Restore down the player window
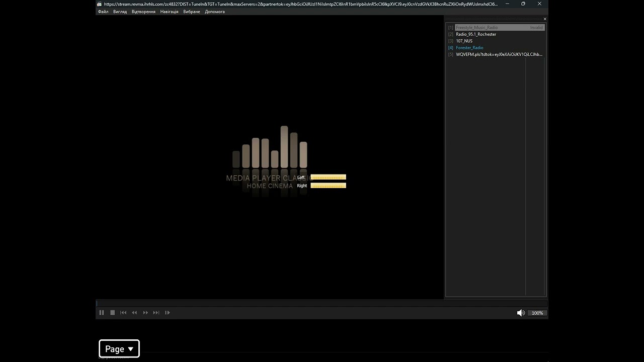 point(523,4)
